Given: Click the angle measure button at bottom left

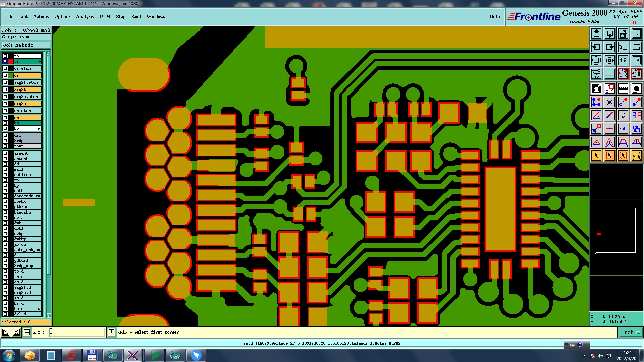Looking at the screenshot, I should [x=16, y=332].
